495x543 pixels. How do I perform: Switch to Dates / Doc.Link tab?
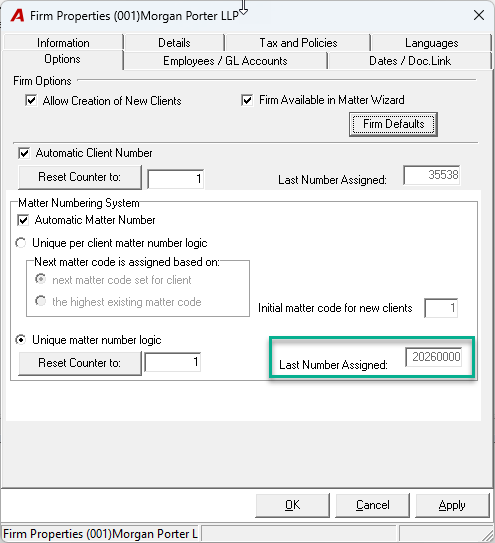tap(410, 61)
